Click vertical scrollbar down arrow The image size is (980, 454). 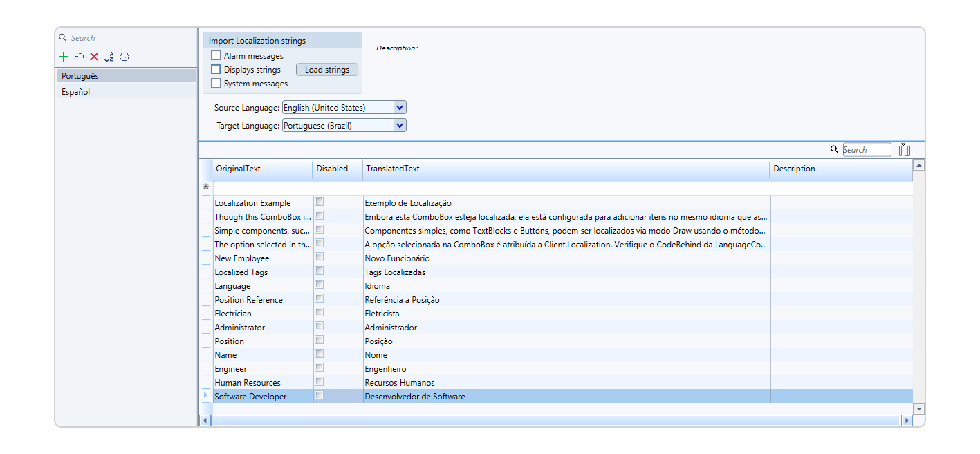coord(919,409)
